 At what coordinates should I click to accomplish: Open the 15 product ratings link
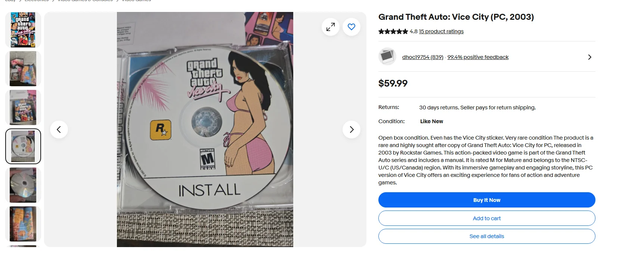pos(441,31)
